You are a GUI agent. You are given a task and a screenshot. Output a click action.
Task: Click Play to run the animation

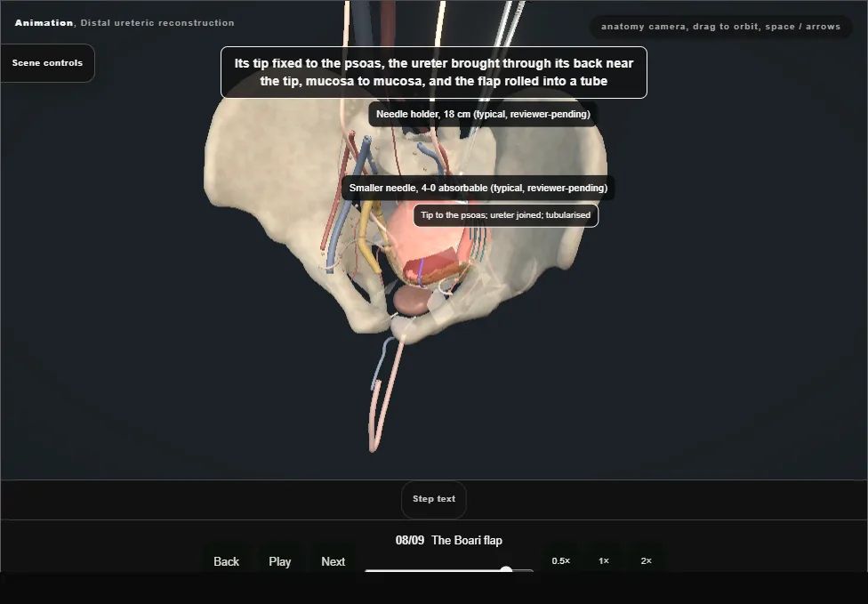(x=279, y=561)
